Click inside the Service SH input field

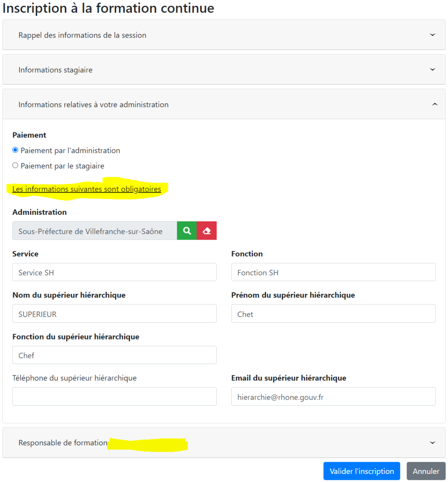114,272
